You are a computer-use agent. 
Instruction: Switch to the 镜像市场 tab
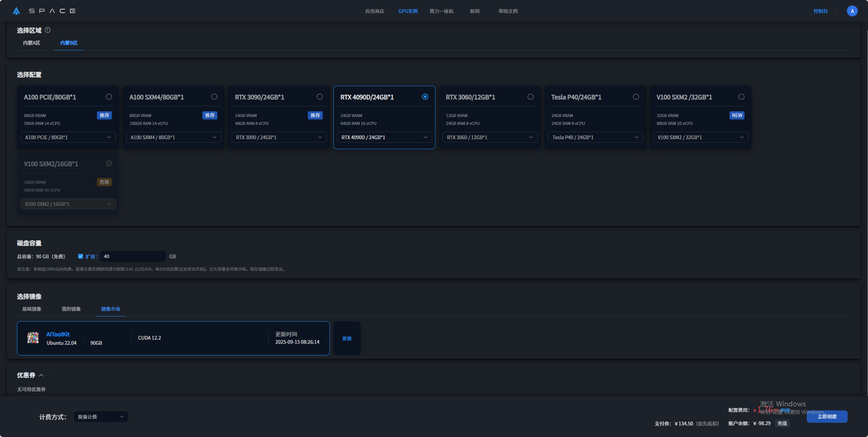tap(111, 309)
